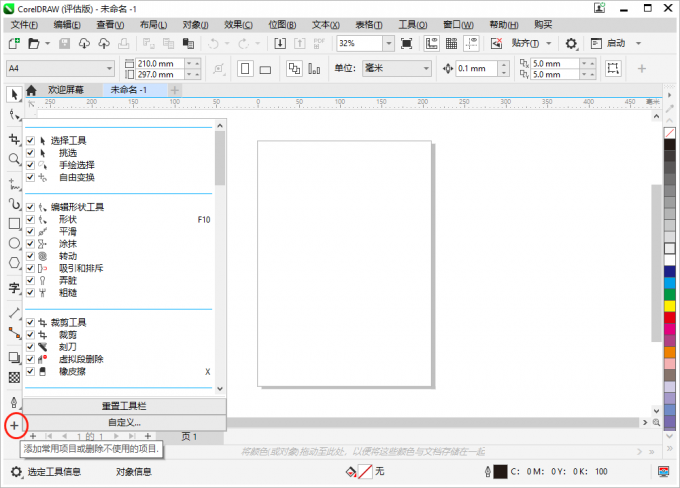
Task: Select the Rectangle tool
Action: (14, 224)
